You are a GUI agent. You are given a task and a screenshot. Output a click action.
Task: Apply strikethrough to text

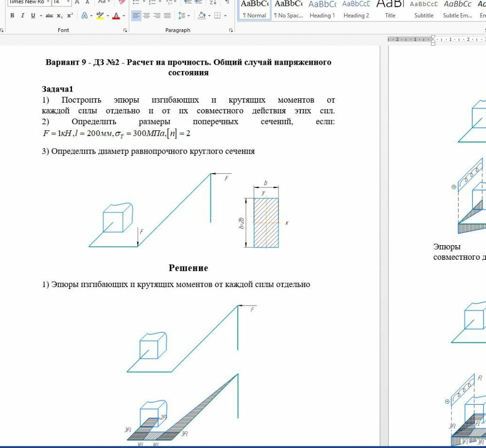pos(49,16)
